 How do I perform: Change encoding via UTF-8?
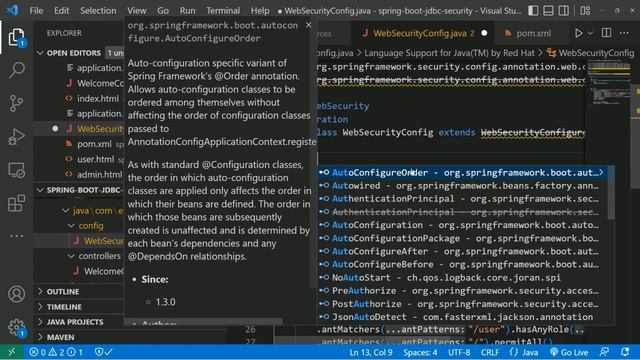(x=459, y=352)
